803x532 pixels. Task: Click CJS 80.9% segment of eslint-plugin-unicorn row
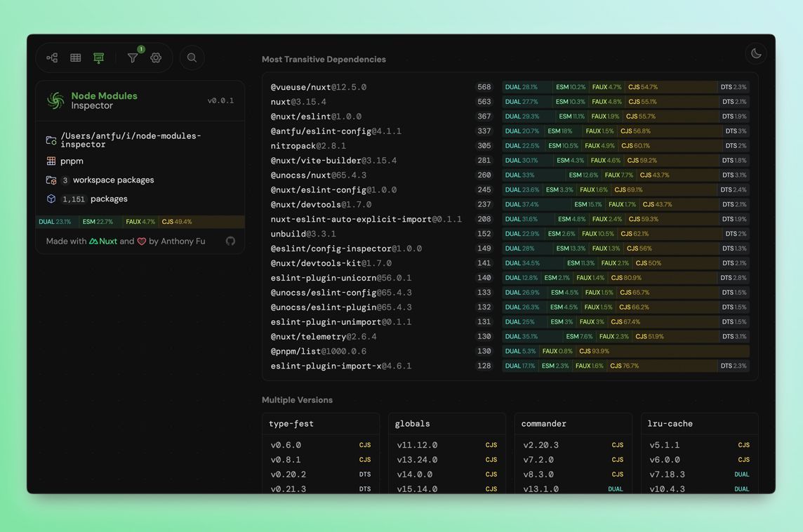tap(662, 278)
